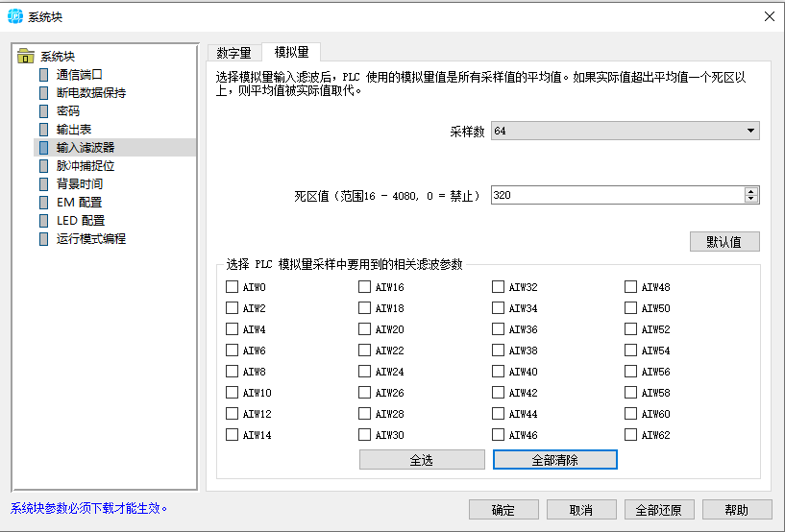Select 密码 tree entry
Image resolution: width=785 pixels, height=532 pixels.
point(68,111)
